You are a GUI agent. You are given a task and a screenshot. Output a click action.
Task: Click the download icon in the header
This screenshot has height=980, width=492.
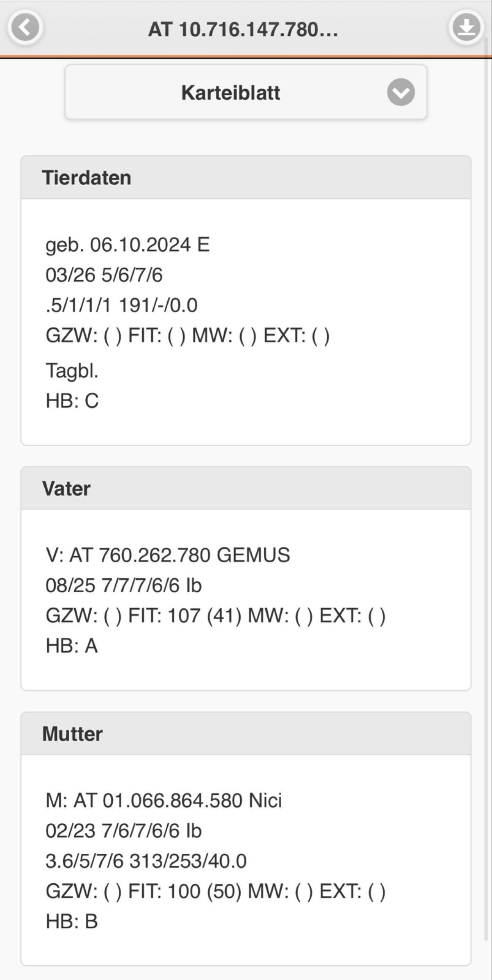pos(466,28)
